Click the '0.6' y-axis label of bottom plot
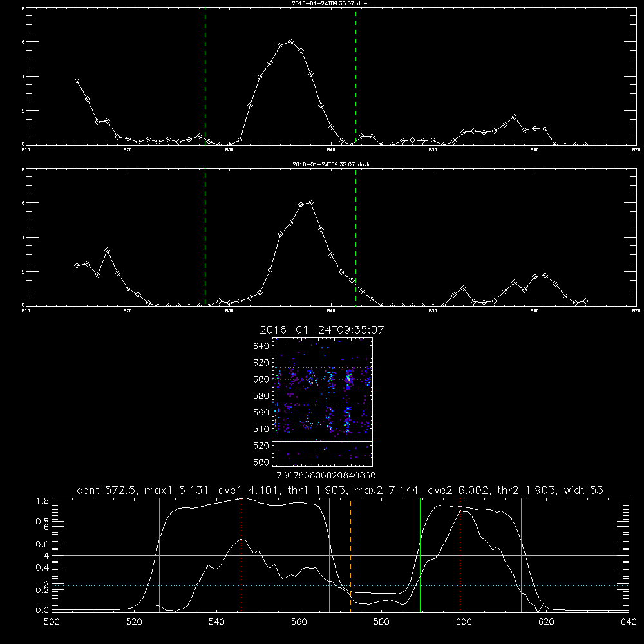Screen dimensions: 644x644 [x=43, y=544]
